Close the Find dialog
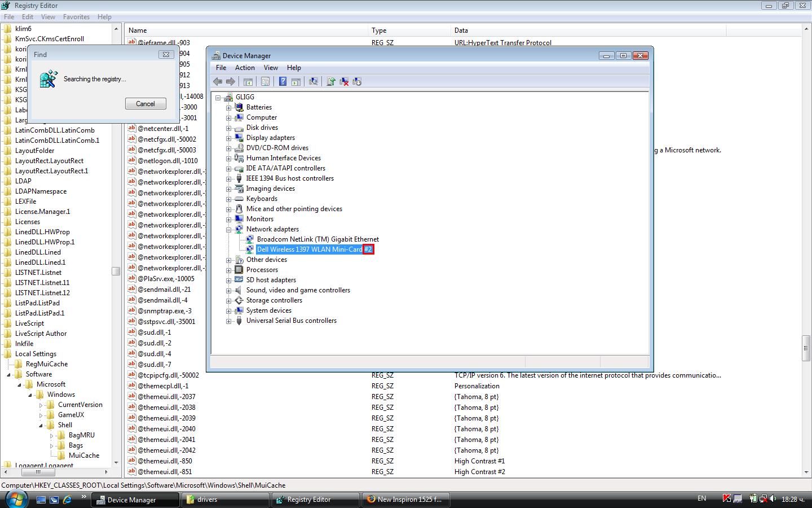This screenshot has height=508, width=812. (x=166, y=54)
